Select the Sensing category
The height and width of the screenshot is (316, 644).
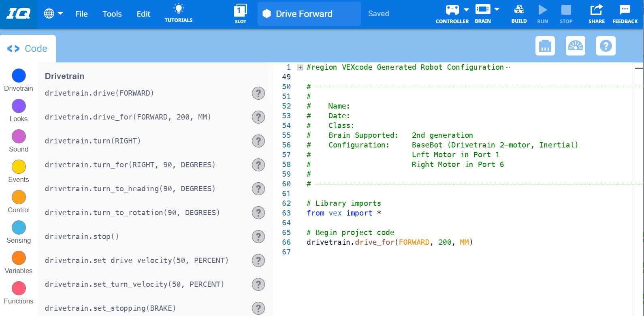(19, 228)
